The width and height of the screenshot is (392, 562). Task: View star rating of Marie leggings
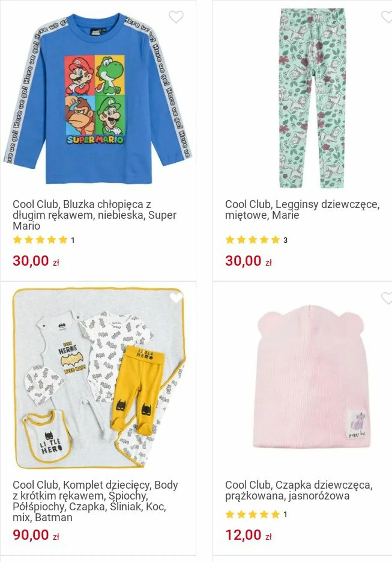(252, 240)
